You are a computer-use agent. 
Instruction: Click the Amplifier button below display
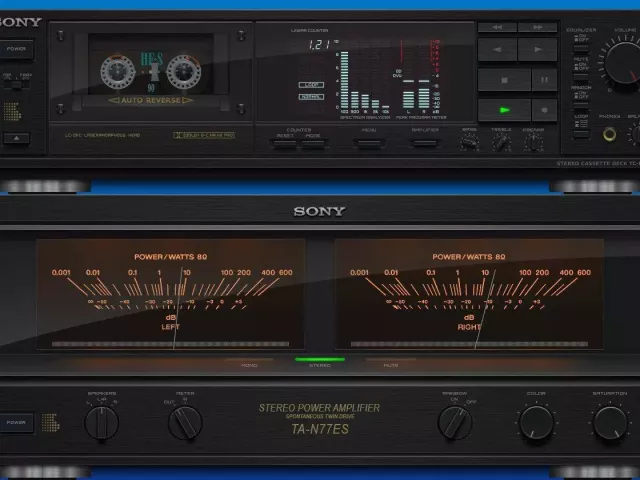pyautogui.click(x=424, y=141)
